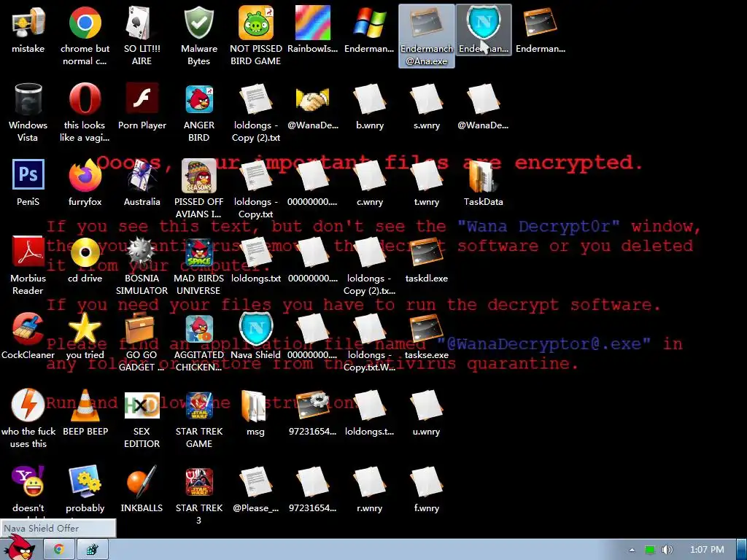Open the 1:07 PM clock
Viewport: 747px width, 560px height.
tap(707, 550)
